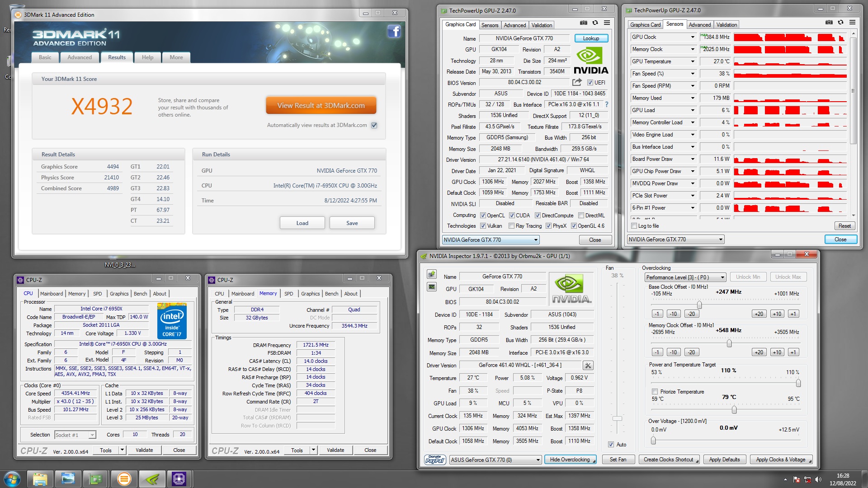Open Tools dropdown arrow in CPU-Z CPU window

point(122,450)
